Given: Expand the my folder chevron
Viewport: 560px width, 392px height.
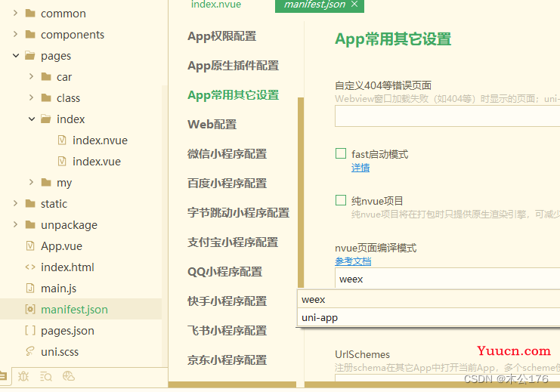Looking at the screenshot, I should [x=32, y=182].
